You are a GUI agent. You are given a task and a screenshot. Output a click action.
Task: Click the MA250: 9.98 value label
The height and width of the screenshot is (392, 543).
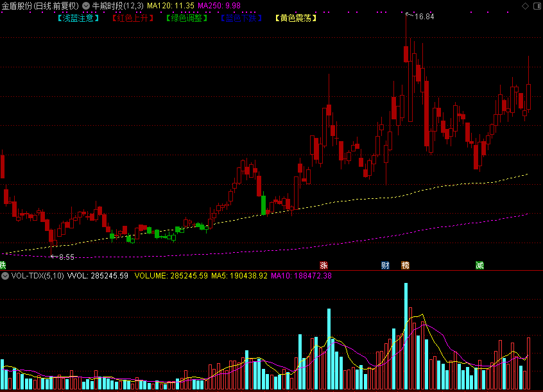pyautogui.click(x=220, y=6)
